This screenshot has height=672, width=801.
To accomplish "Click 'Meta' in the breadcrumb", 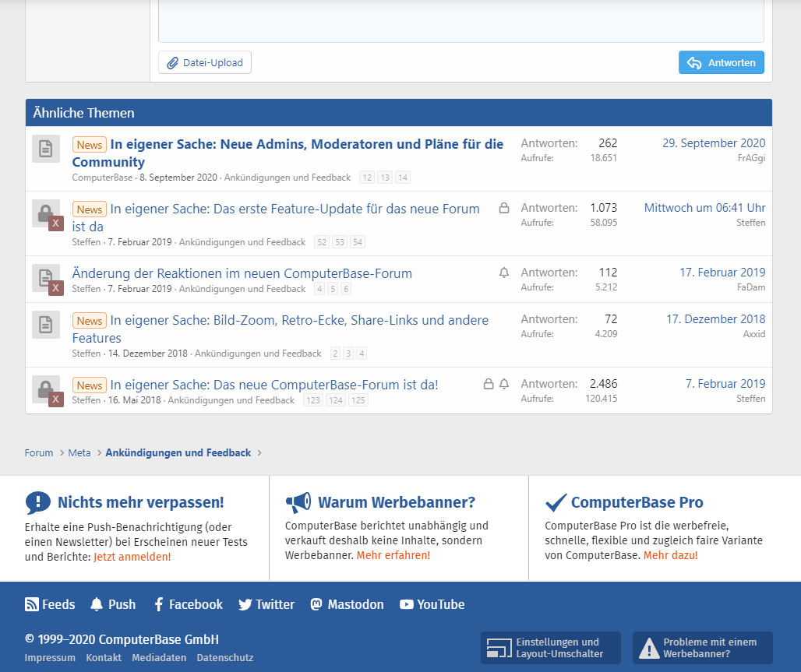I will pos(79,453).
